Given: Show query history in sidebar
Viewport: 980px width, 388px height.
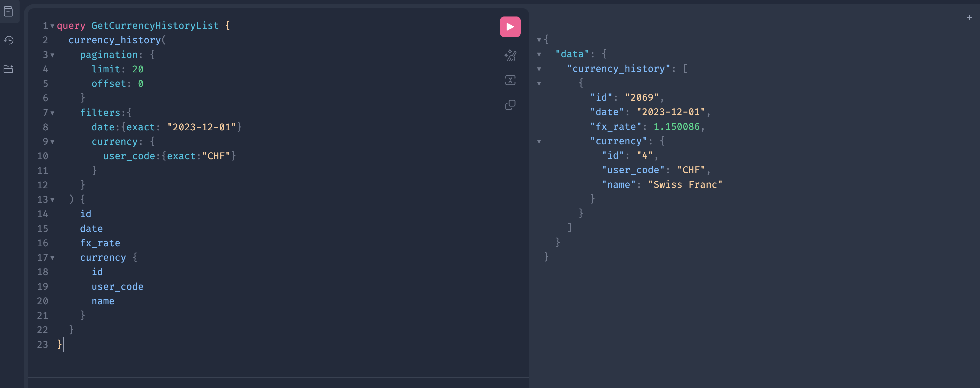Looking at the screenshot, I should 8,40.
